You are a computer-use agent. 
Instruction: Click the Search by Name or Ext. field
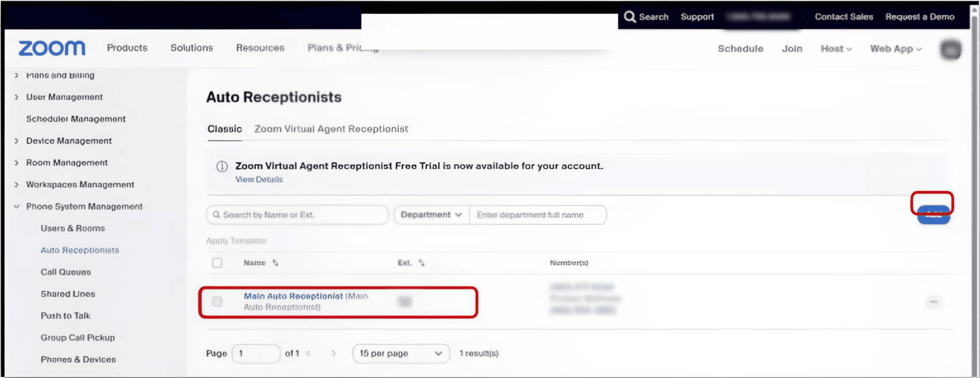pyautogui.click(x=297, y=215)
